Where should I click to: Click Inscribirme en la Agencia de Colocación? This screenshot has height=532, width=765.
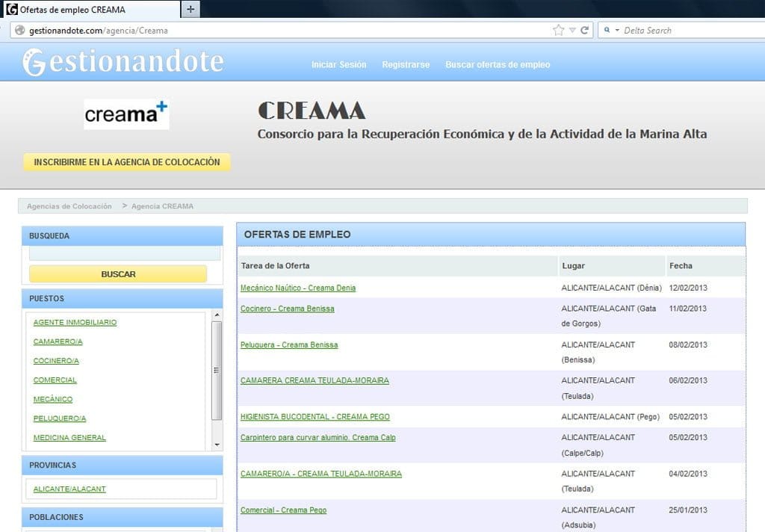pyautogui.click(x=127, y=162)
